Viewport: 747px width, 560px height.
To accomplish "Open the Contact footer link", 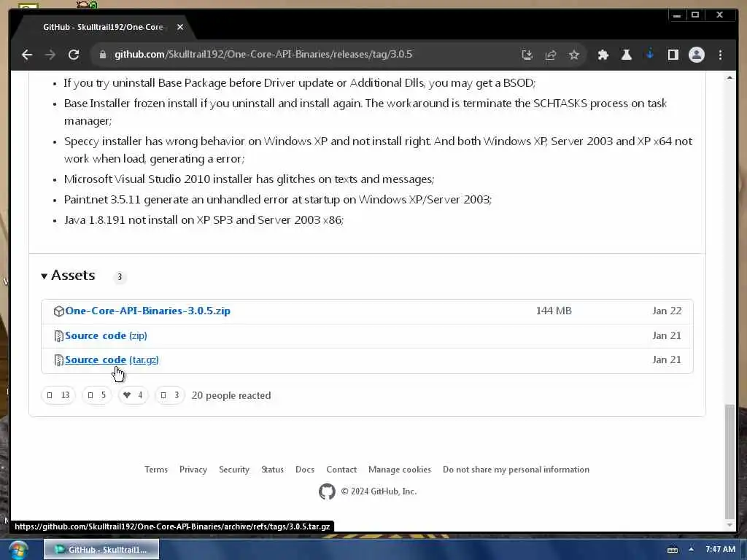I will coord(341,470).
